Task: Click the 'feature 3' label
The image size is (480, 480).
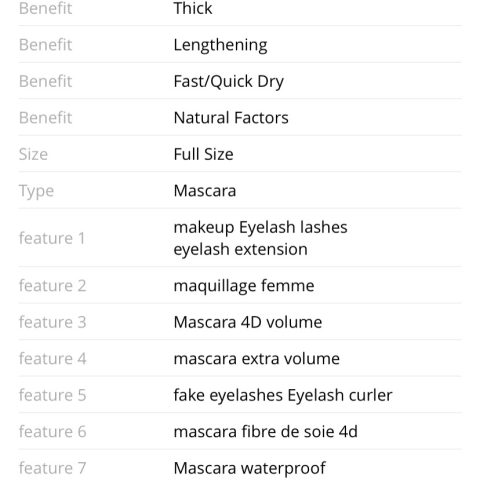Action: 53,322
